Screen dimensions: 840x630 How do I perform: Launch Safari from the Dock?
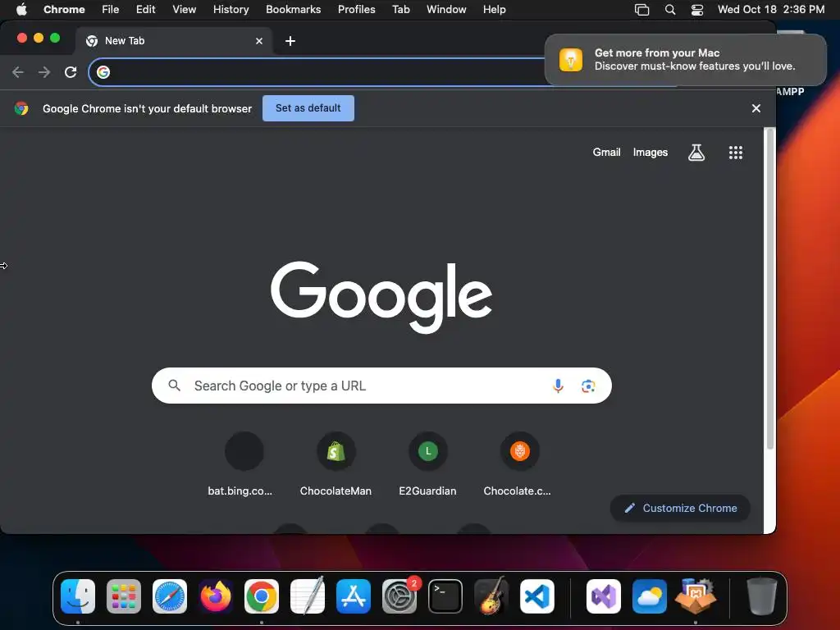coord(170,596)
